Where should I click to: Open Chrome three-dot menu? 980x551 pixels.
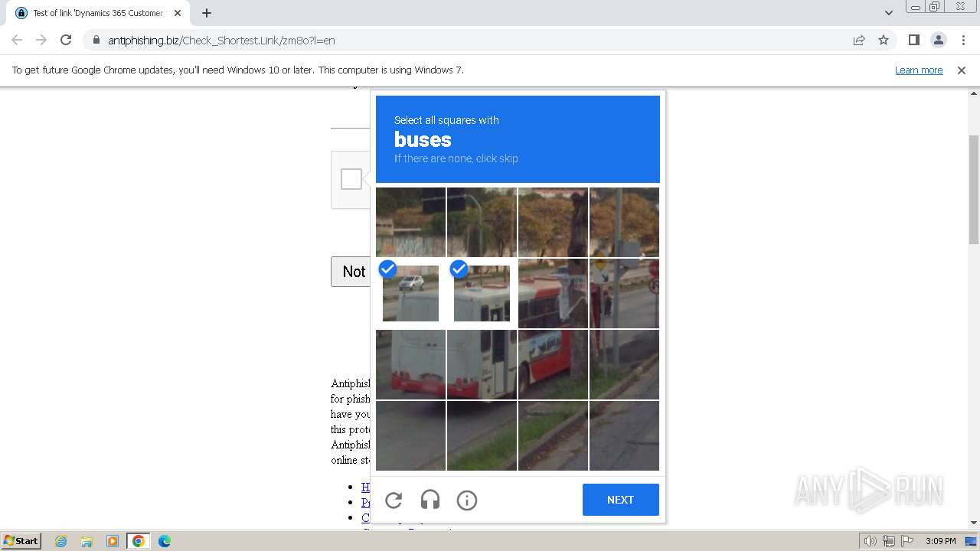pos(963,40)
